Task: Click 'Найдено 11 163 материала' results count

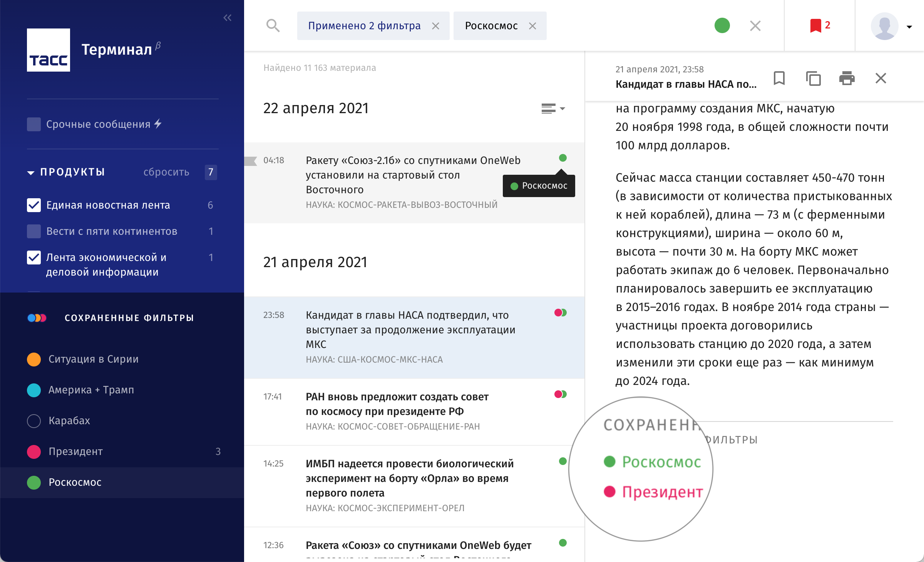Action: 320,68
